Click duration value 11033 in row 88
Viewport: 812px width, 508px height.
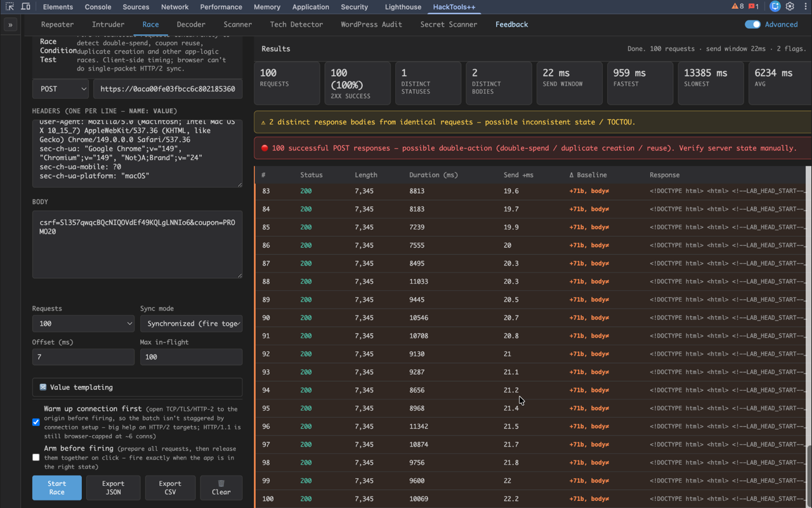[x=419, y=281]
